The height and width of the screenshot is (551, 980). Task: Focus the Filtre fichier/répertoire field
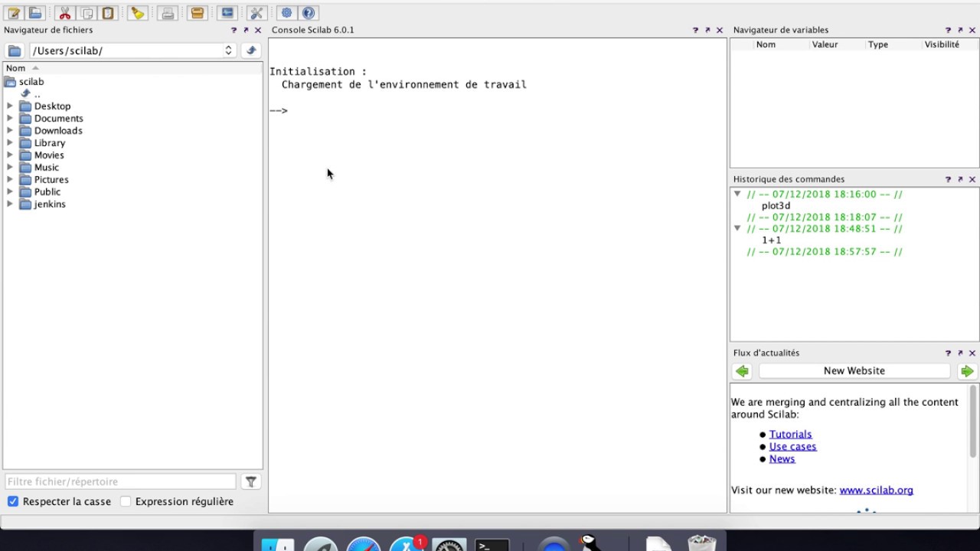121,481
